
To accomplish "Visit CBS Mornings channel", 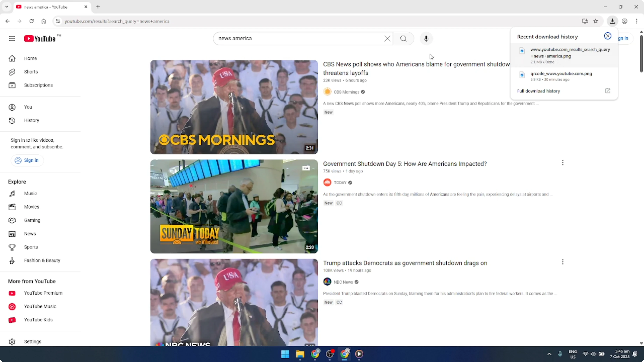I will tap(346, 92).
